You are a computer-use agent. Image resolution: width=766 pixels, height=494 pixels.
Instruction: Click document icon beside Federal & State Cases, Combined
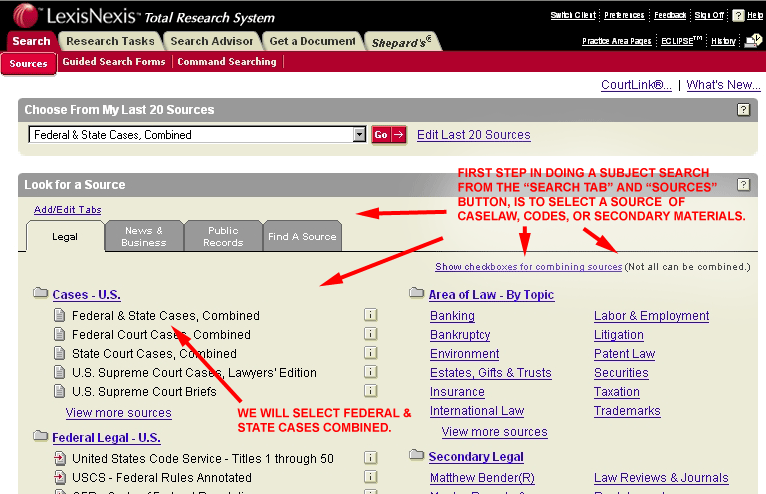[59, 315]
